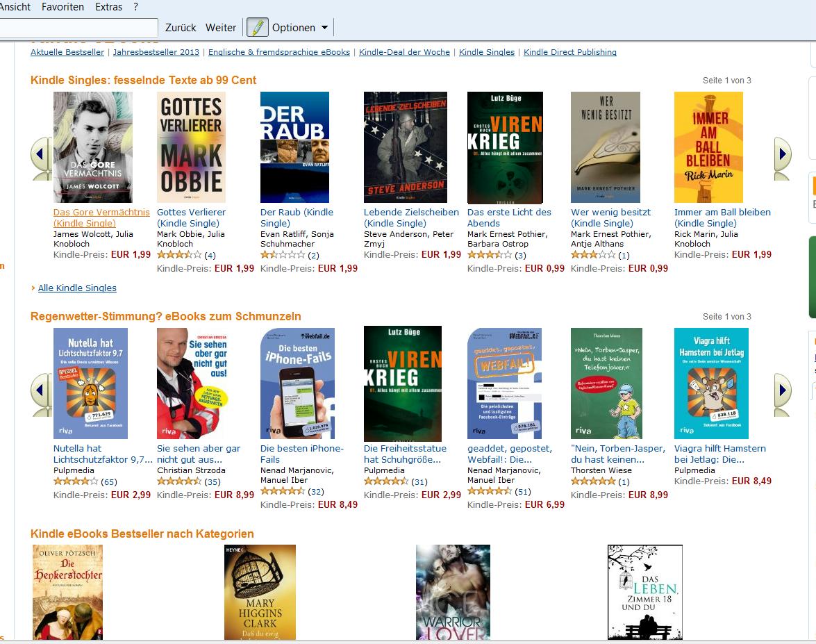Open Die besten iPhone-Fails book cover
The height and width of the screenshot is (644, 816).
(x=297, y=383)
